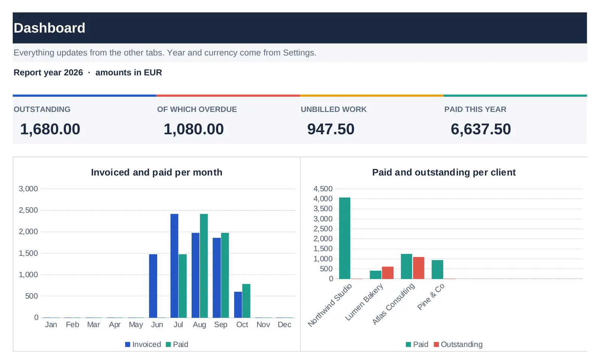Select the October Invoiced bar
600x364 pixels.
click(238, 305)
